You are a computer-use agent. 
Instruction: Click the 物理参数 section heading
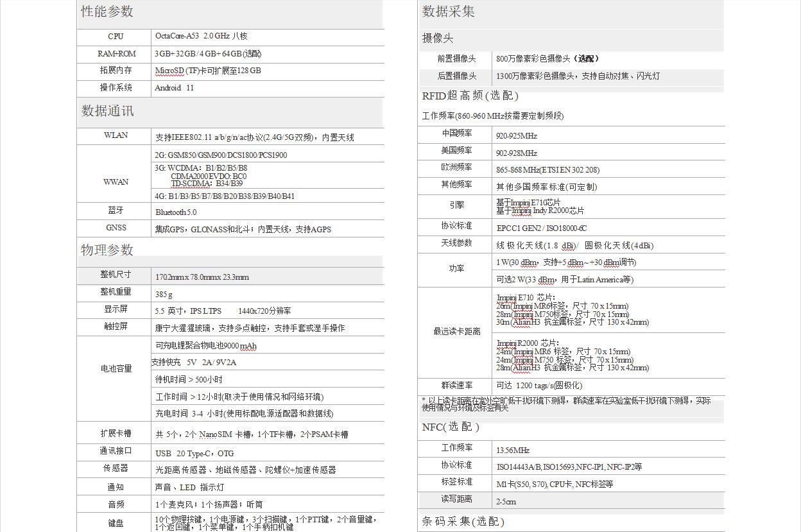(107, 250)
